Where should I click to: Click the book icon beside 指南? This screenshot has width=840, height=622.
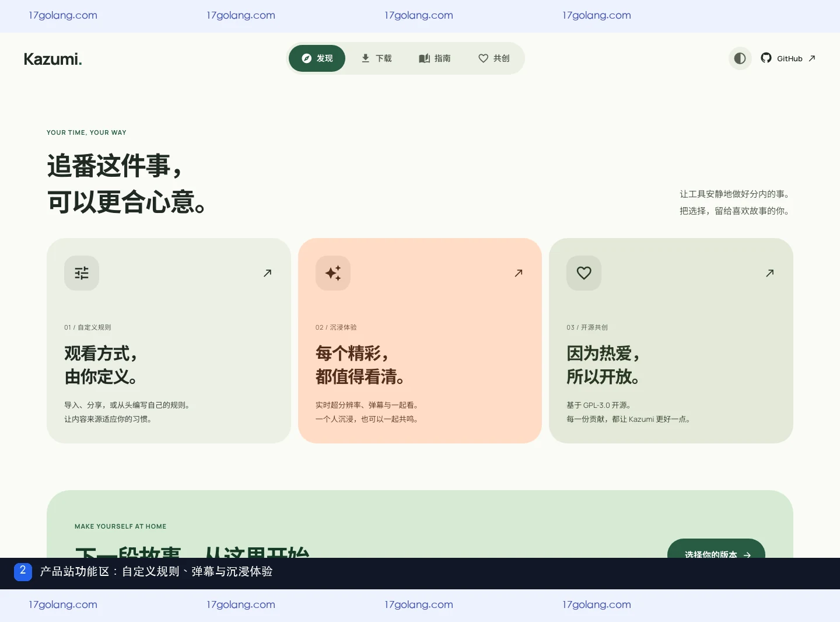pos(424,58)
